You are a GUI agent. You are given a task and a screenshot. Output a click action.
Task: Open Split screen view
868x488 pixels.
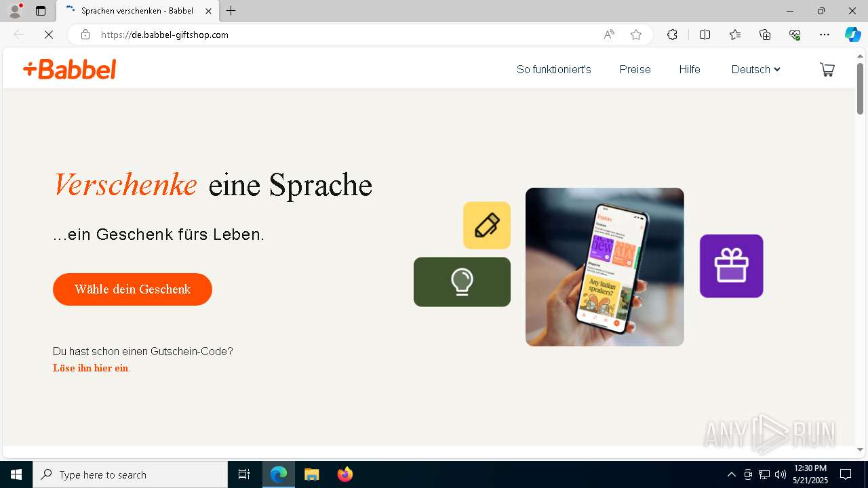pos(705,35)
